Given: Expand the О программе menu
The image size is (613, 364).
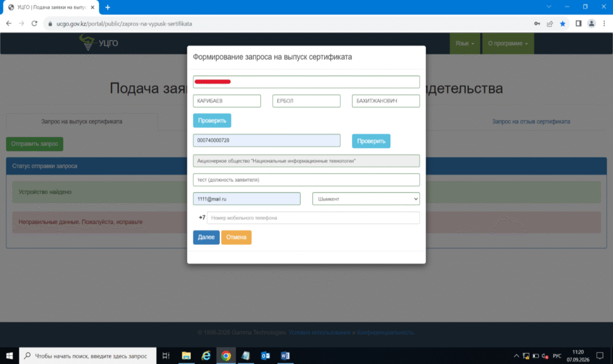Looking at the screenshot, I should click(x=508, y=43).
